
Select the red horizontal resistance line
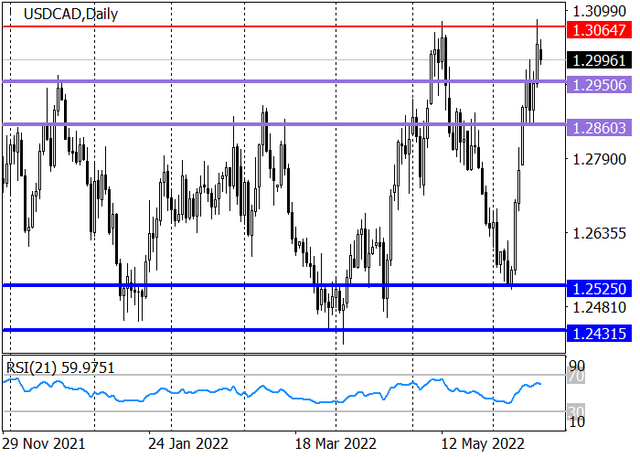pyautogui.click(x=284, y=27)
